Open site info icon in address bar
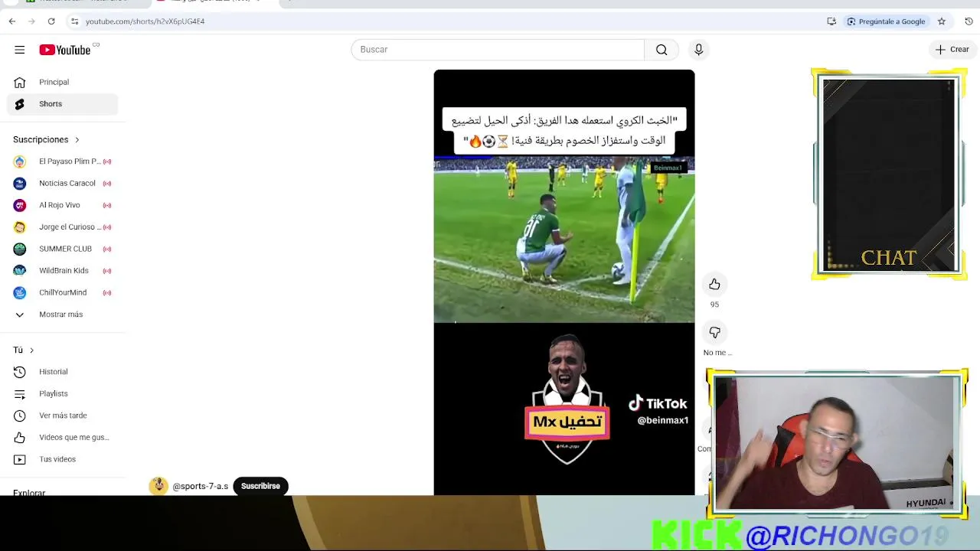This screenshot has width=980, height=551. [x=74, y=21]
